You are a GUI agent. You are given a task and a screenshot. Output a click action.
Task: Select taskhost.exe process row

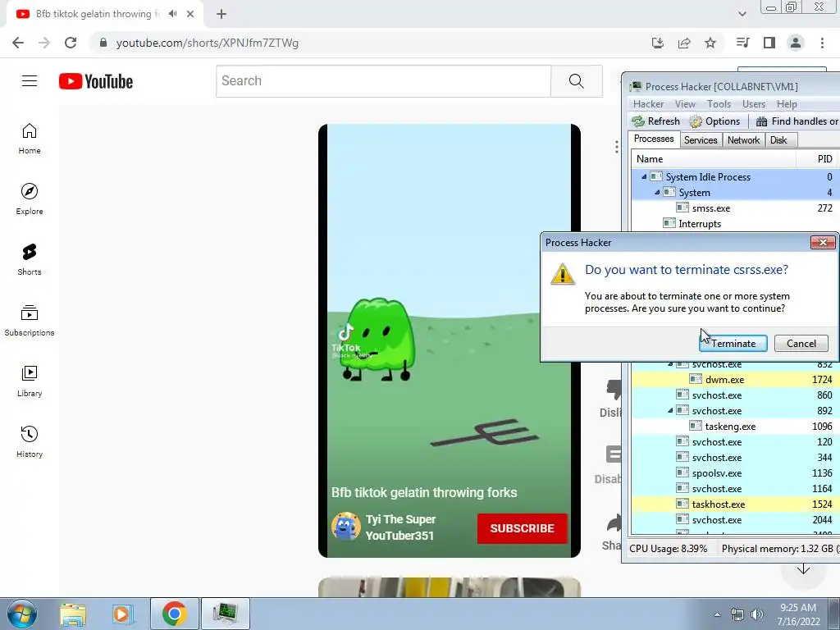(x=735, y=504)
